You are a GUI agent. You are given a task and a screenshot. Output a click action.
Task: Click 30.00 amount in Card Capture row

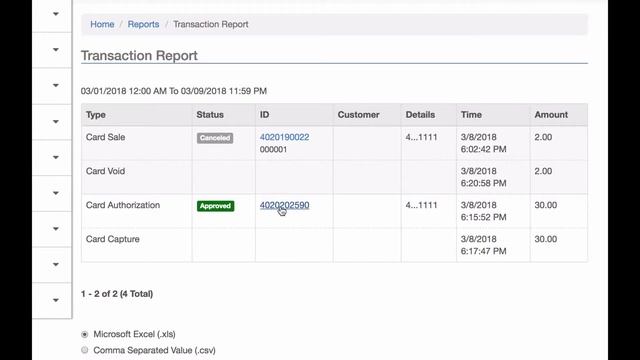pos(546,239)
